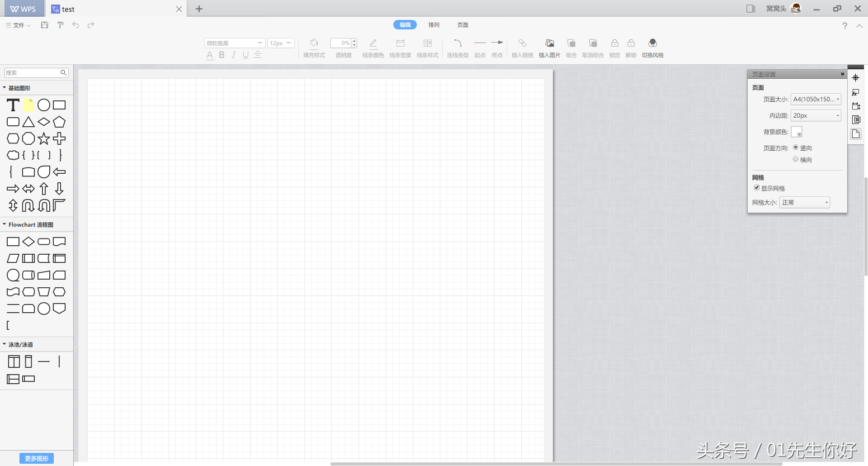868x466 pixels.
Task: Click the save icon
Action: (44, 25)
